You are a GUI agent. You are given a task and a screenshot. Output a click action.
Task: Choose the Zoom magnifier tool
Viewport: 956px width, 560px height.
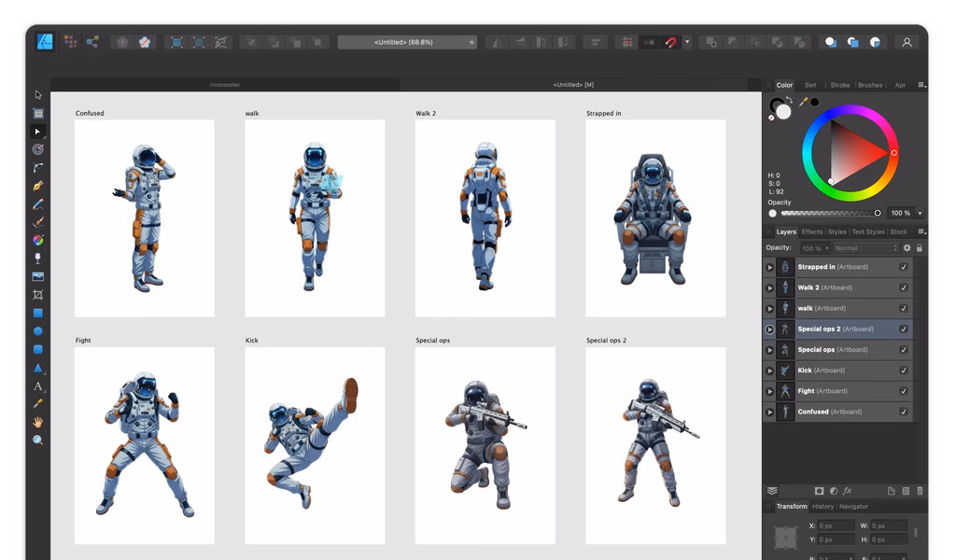(37, 440)
